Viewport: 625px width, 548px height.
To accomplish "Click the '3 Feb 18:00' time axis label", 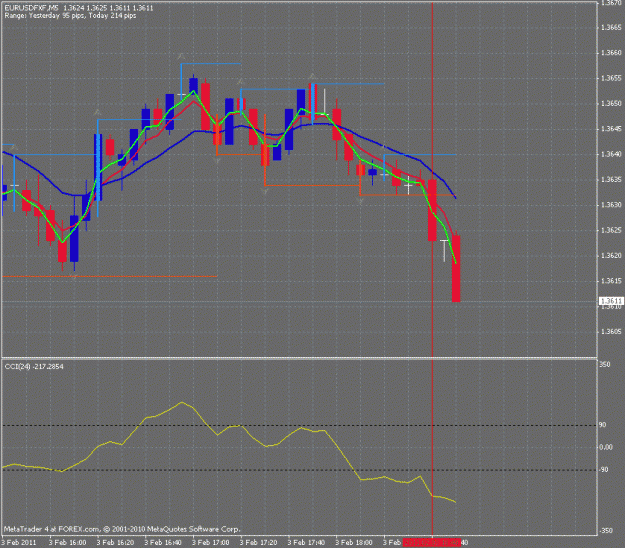I will (354, 542).
